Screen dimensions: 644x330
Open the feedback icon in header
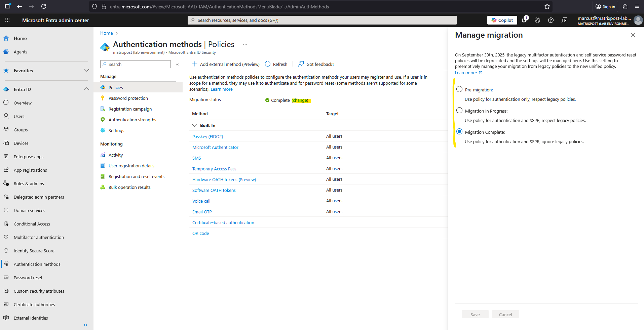pos(564,20)
